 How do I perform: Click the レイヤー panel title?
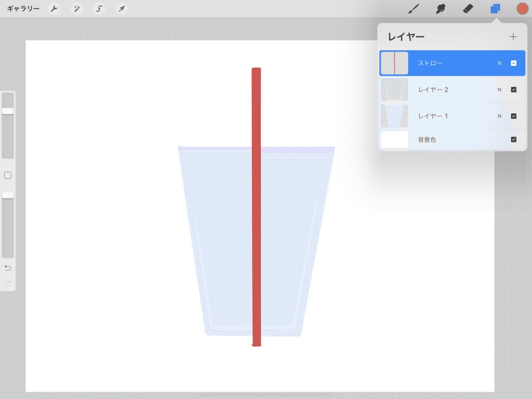[x=406, y=37]
